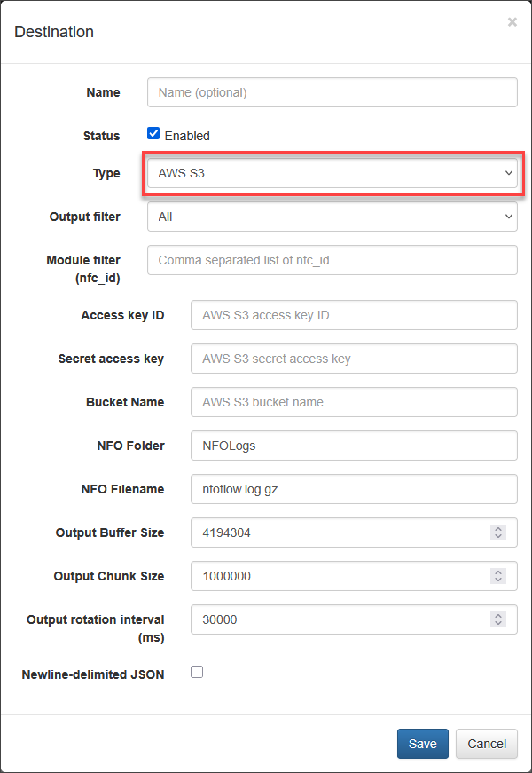Image resolution: width=532 pixels, height=773 pixels.
Task: Increase Output Buffer Size using up arrow
Action: 498,529
